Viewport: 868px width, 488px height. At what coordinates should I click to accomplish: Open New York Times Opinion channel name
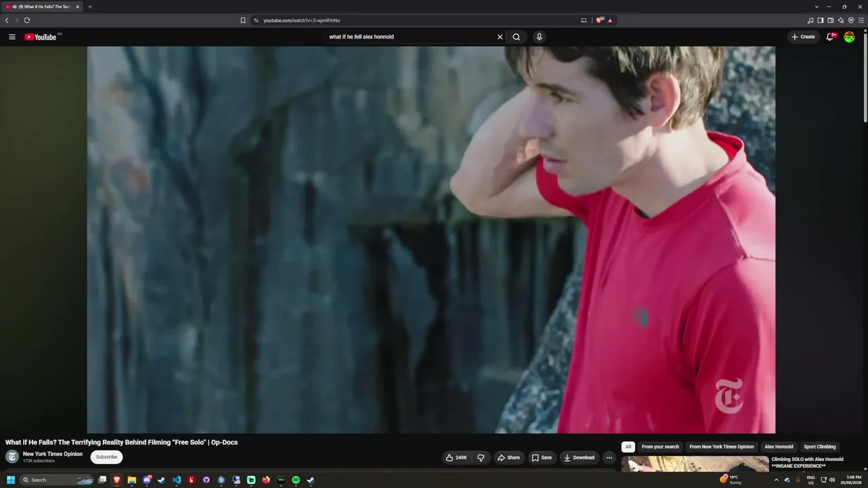[53, 454]
